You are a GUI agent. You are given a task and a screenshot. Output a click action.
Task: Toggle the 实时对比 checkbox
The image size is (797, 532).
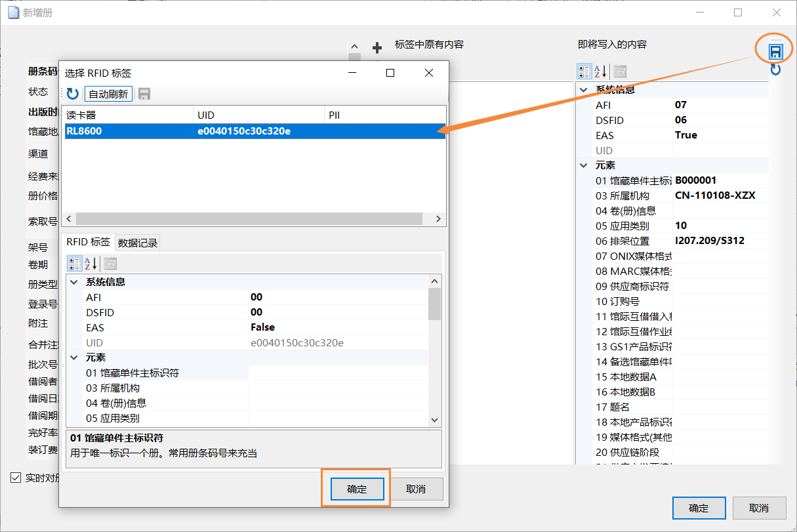click(x=16, y=478)
